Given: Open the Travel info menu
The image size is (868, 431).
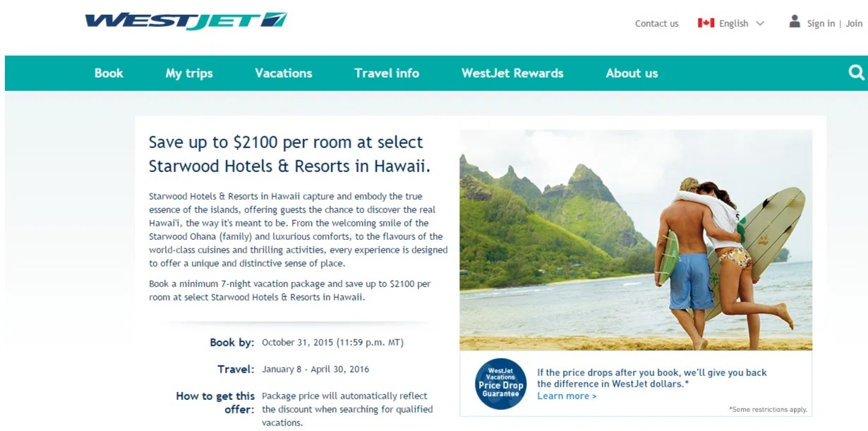Looking at the screenshot, I should 387,73.
